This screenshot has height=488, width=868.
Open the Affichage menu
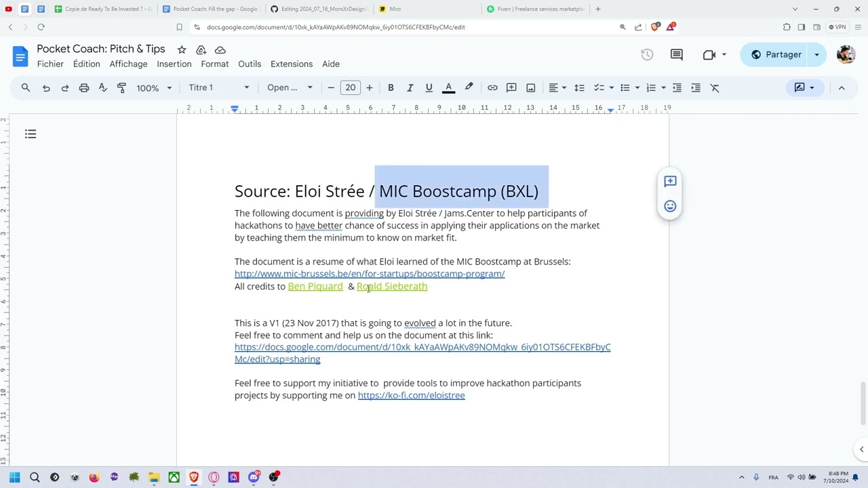coord(129,64)
